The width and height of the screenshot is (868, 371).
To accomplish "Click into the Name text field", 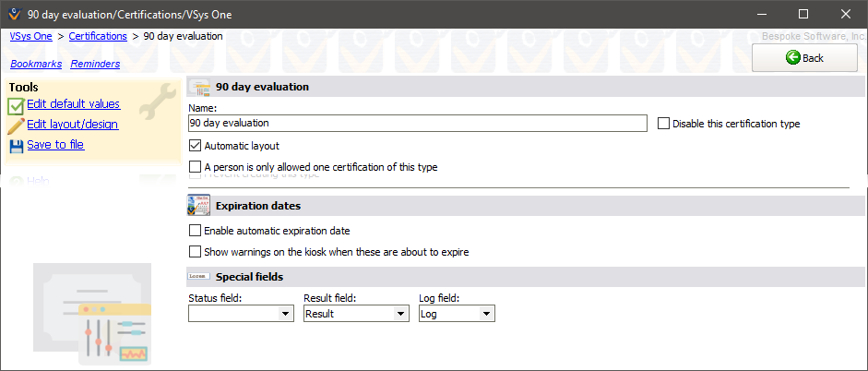I will tap(417, 123).
